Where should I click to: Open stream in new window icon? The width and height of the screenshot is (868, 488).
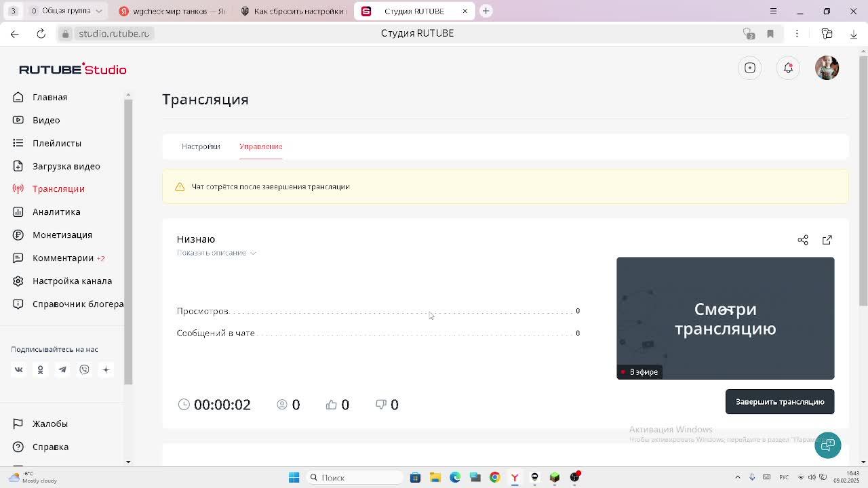point(827,240)
